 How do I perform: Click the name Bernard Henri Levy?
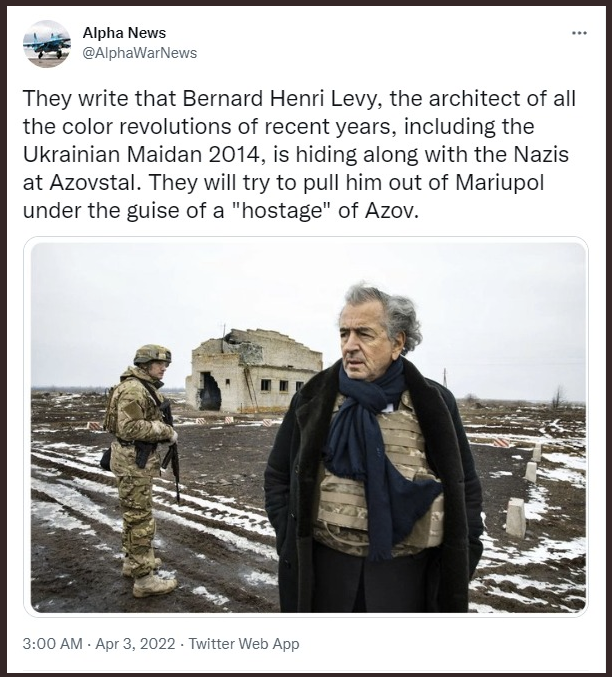tap(282, 99)
